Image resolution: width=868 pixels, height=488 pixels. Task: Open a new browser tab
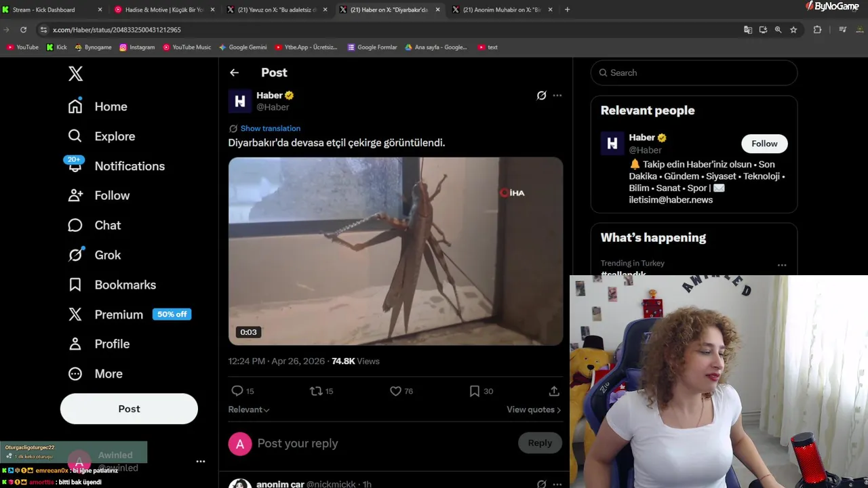568,9
